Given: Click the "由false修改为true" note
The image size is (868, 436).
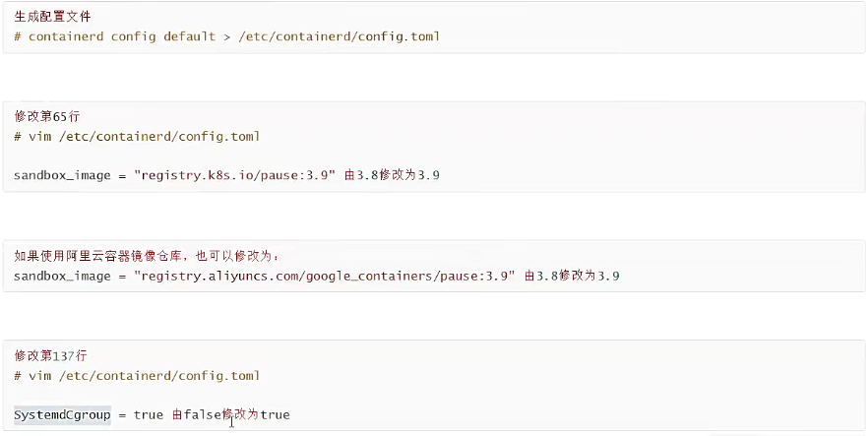Looking at the screenshot, I should tap(230, 415).
